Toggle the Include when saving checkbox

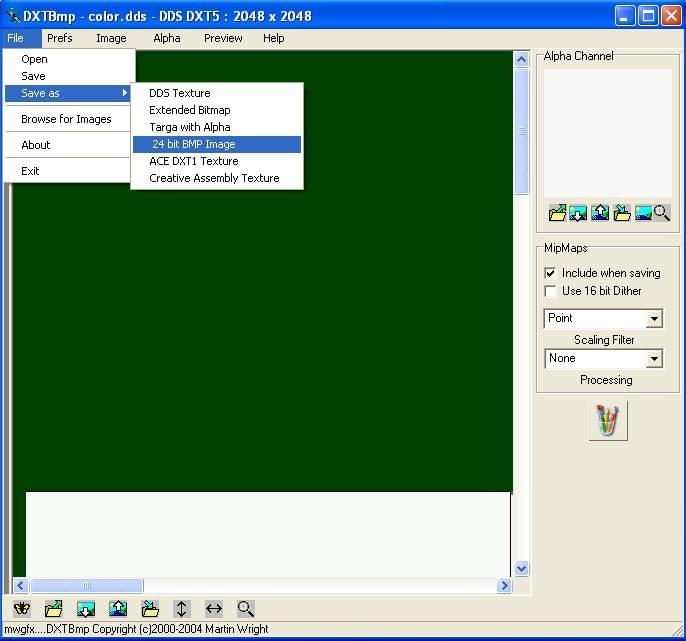pyautogui.click(x=550, y=273)
